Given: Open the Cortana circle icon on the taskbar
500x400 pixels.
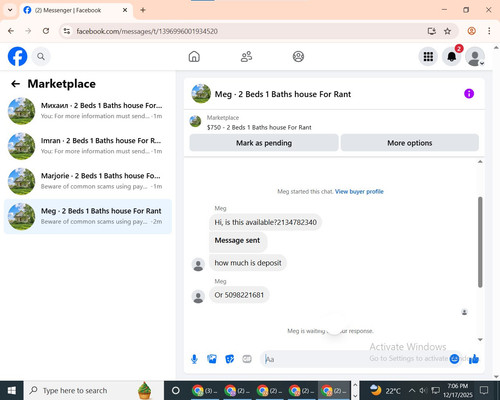Looking at the screenshot, I should 176,390.
